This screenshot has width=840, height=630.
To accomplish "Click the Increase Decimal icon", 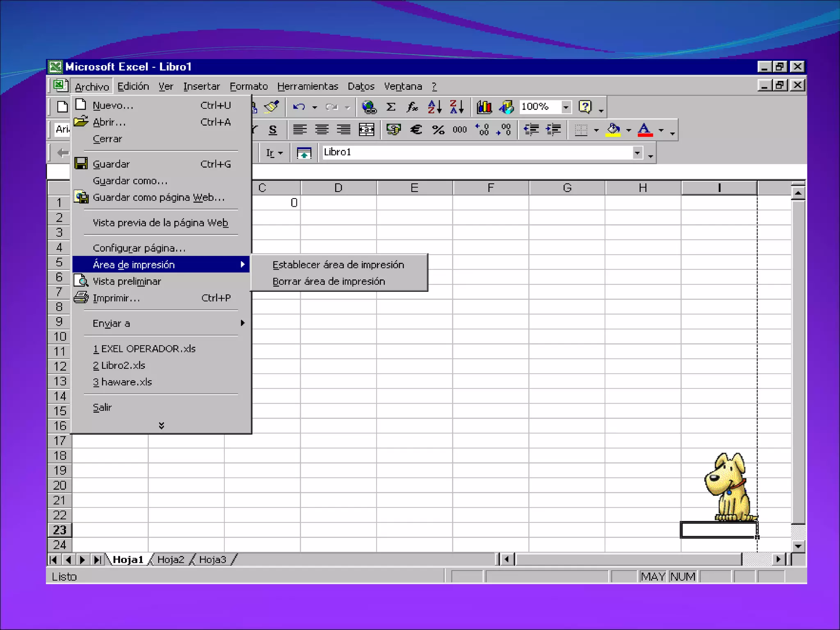I will click(482, 130).
